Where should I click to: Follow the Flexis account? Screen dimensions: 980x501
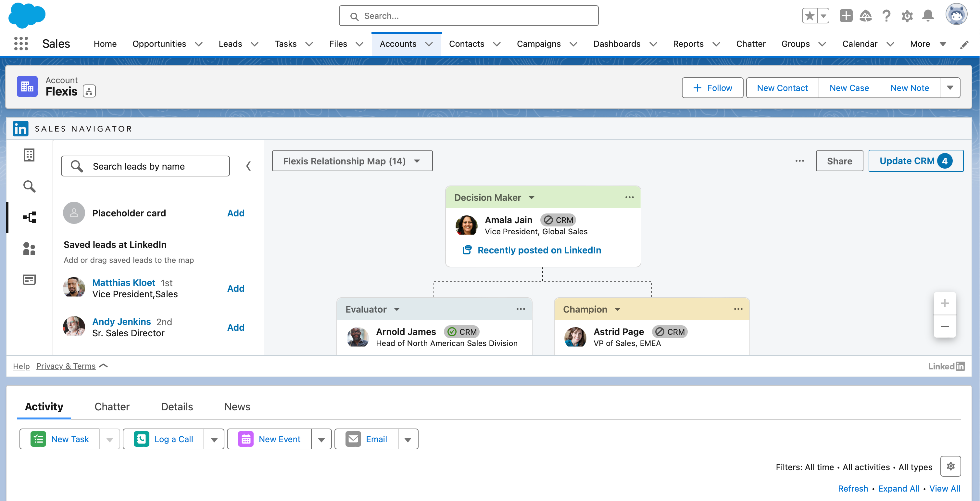(712, 88)
